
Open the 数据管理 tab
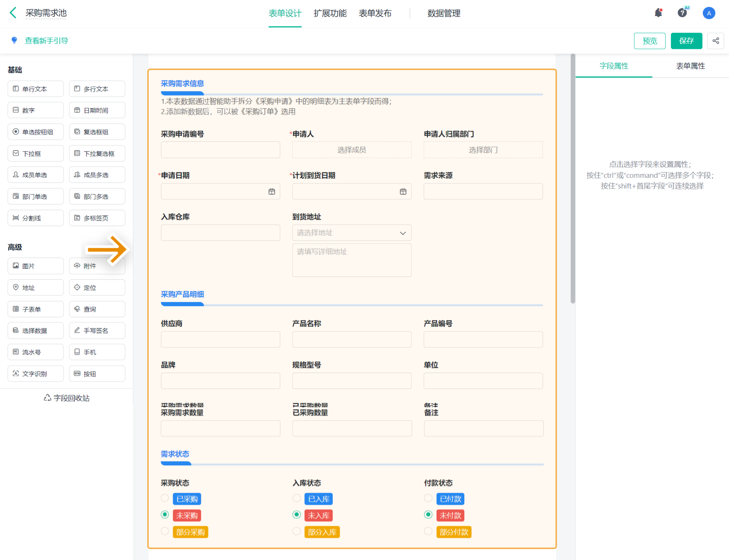444,13
